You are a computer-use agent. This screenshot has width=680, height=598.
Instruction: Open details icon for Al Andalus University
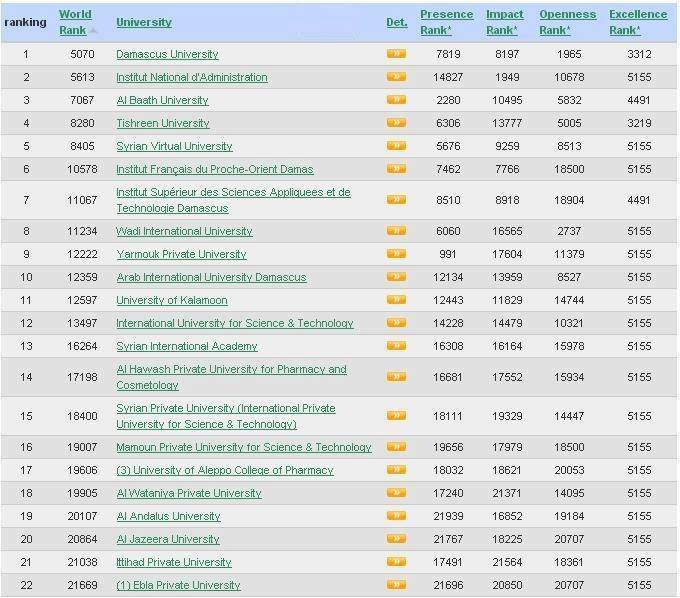tap(396, 516)
